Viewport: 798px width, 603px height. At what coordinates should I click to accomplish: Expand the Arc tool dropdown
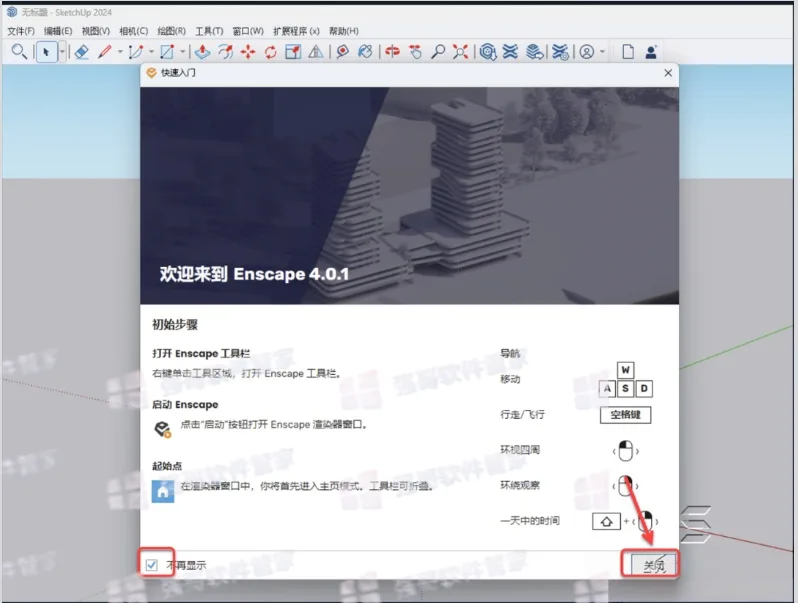tap(151, 52)
